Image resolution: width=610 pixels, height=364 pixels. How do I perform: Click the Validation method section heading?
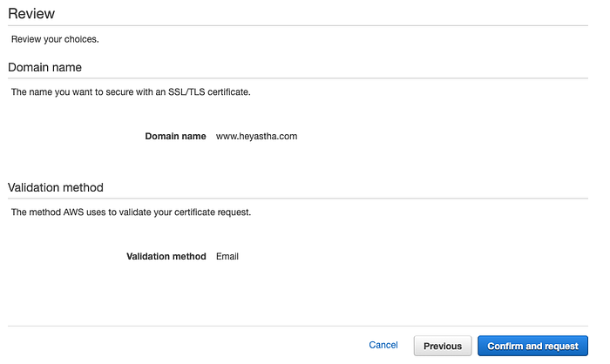click(56, 187)
